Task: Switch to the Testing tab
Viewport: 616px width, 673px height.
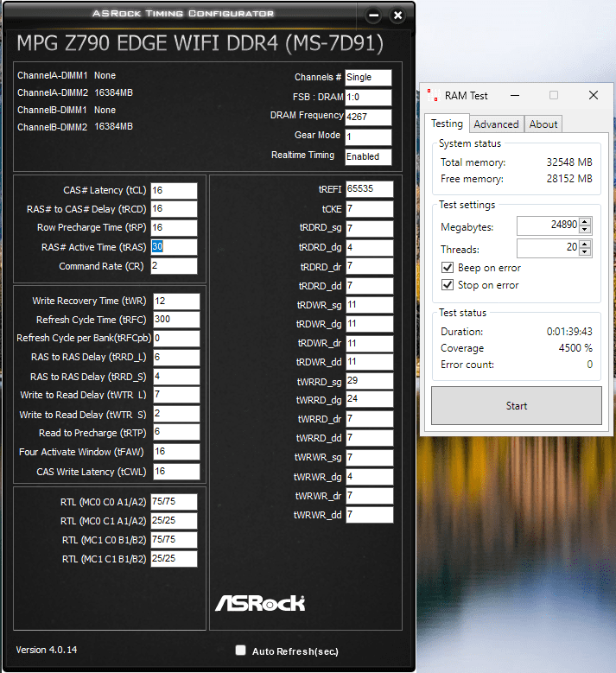Action: pyautogui.click(x=447, y=124)
